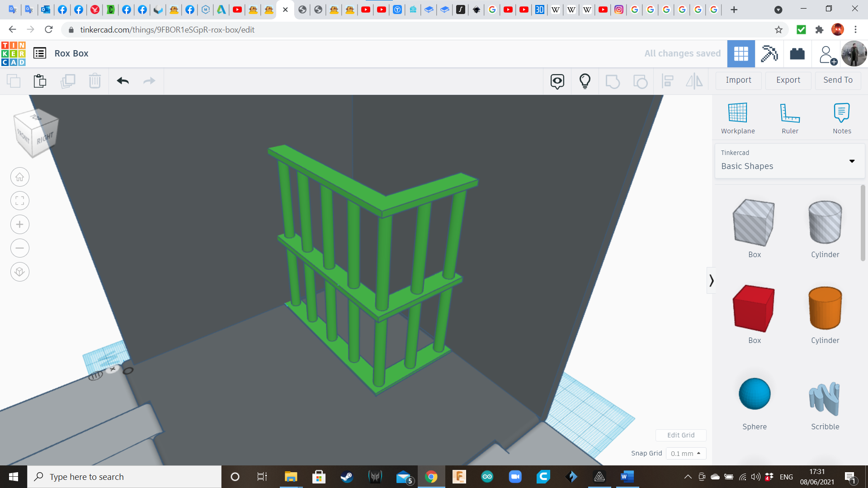
Task: Click the Zoom in plus icon
Action: 20,225
